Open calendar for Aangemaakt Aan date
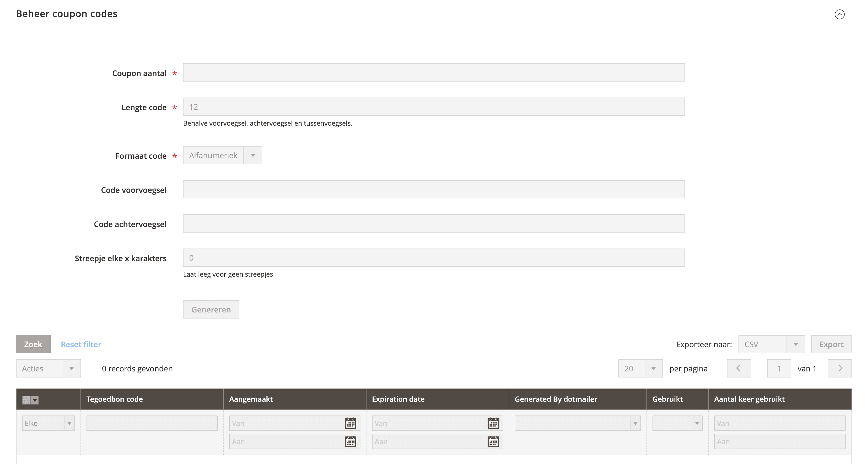 pyautogui.click(x=351, y=441)
